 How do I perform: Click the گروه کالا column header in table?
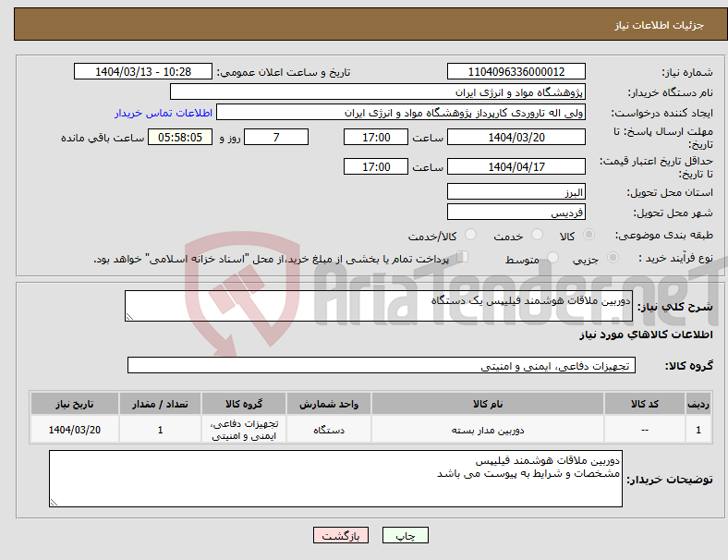(x=244, y=404)
